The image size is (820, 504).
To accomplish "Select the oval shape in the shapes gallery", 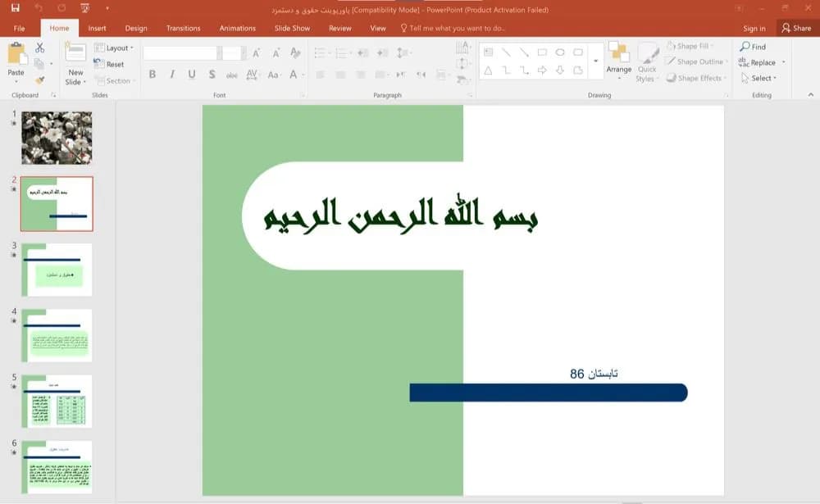I will [x=560, y=52].
